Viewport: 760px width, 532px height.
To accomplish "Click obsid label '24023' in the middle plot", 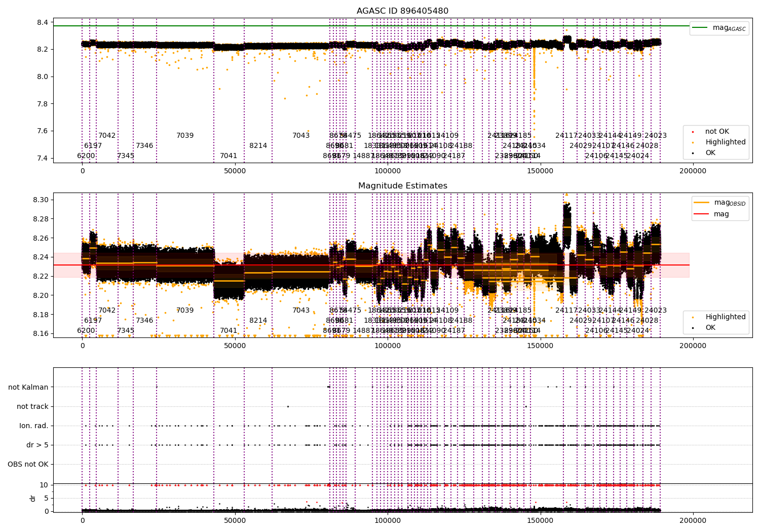I will (656, 311).
